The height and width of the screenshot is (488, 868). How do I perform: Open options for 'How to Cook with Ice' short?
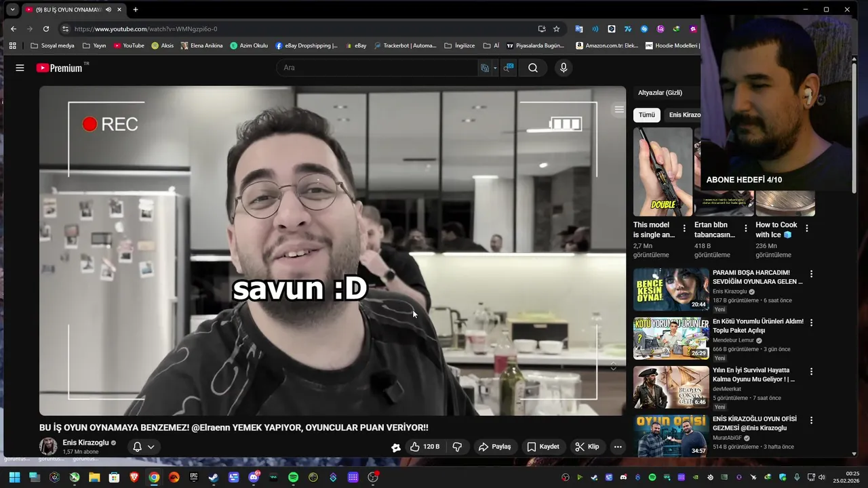click(807, 228)
